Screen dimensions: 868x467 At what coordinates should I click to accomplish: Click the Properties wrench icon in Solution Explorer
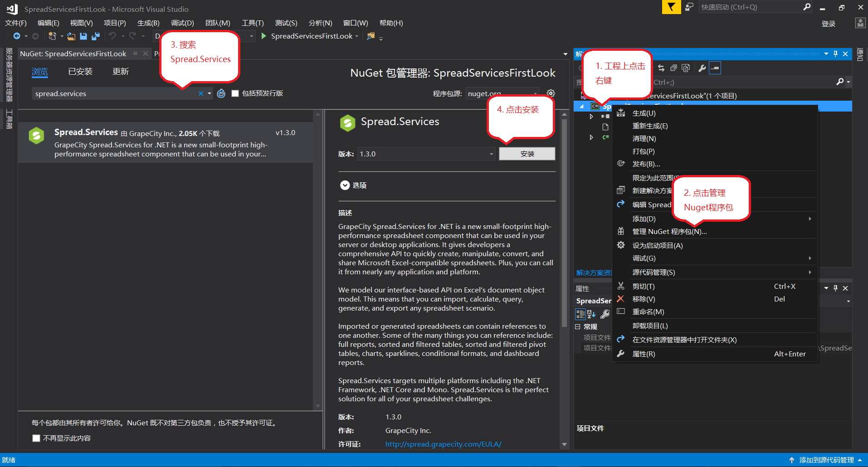[x=702, y=68]
